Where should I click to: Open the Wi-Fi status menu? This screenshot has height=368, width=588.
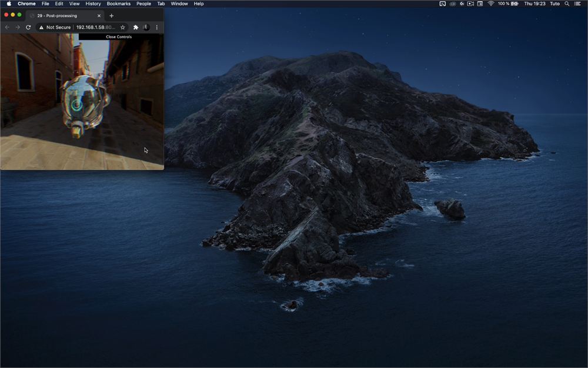pos(491,4)
